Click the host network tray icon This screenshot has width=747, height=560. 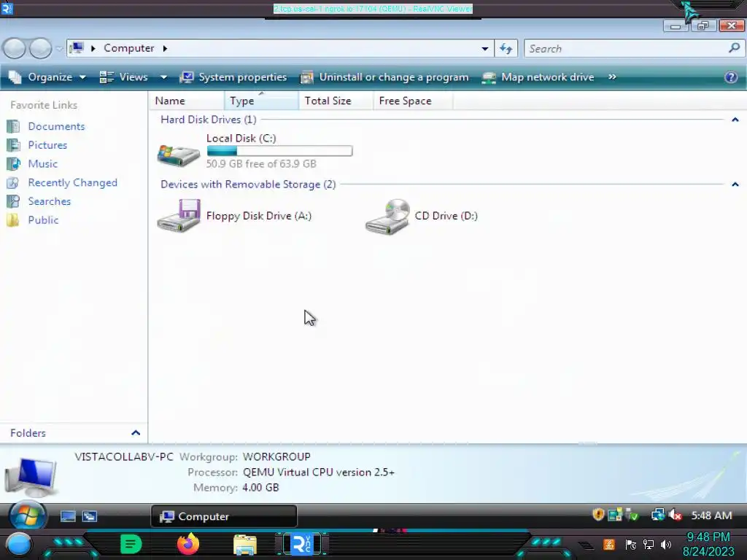649,544
